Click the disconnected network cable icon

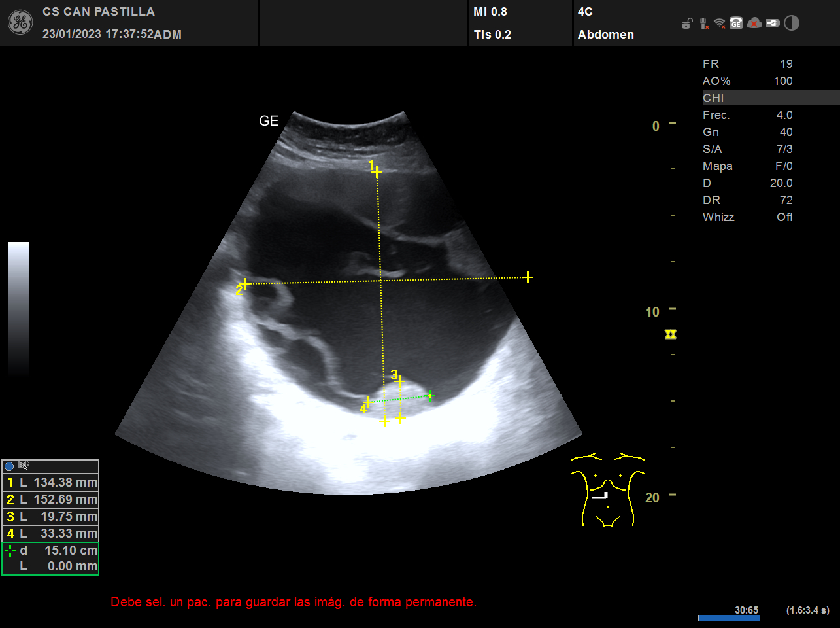point(703,24)
